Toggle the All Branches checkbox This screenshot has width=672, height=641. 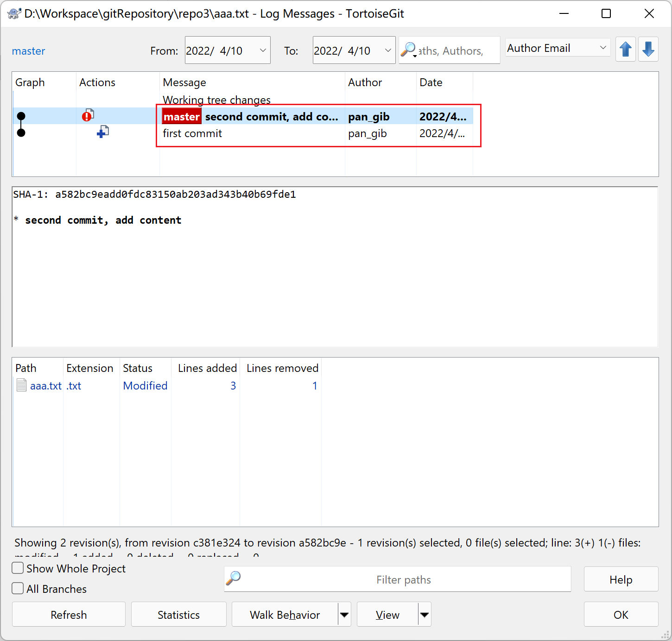[x=18, y=589]
